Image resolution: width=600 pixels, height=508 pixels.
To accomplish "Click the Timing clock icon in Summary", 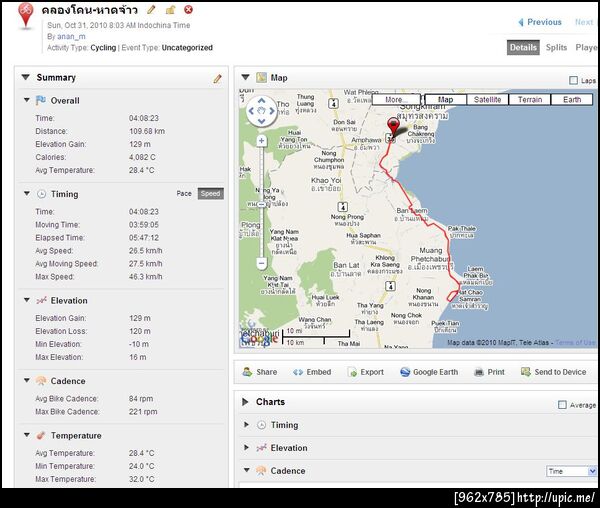I will [41, 194].
